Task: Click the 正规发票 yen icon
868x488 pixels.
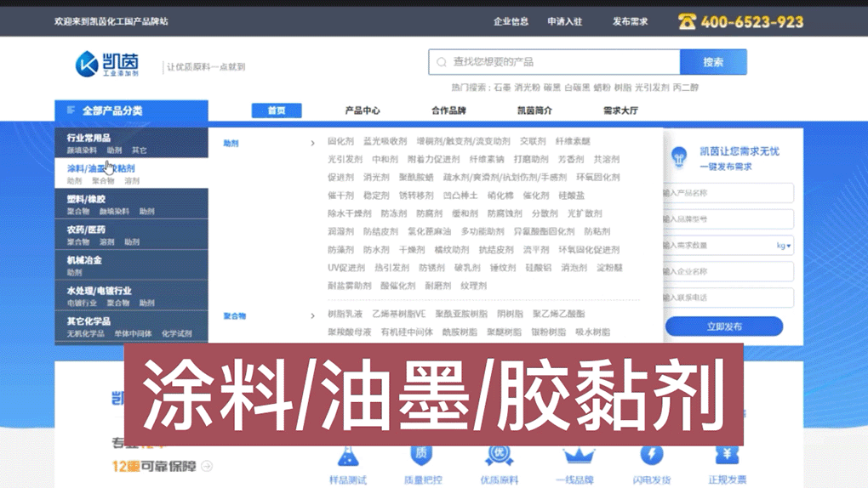Action: 727,456
